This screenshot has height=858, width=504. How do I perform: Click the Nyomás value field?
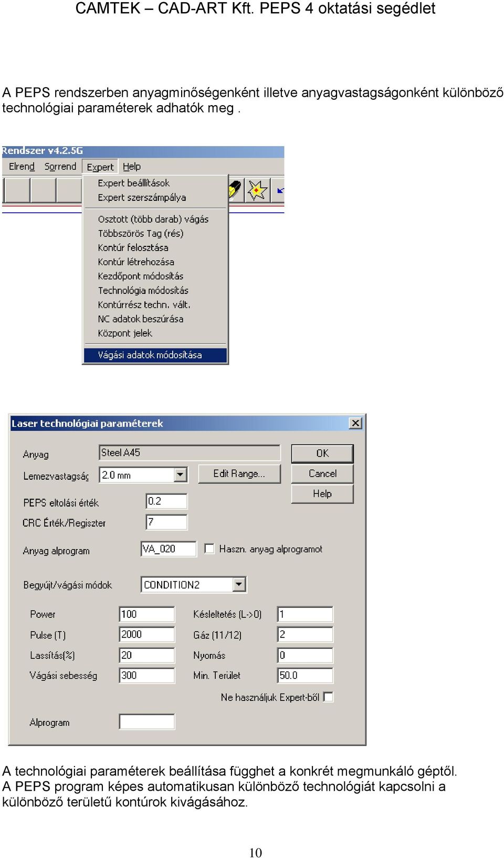coord(305,655)
